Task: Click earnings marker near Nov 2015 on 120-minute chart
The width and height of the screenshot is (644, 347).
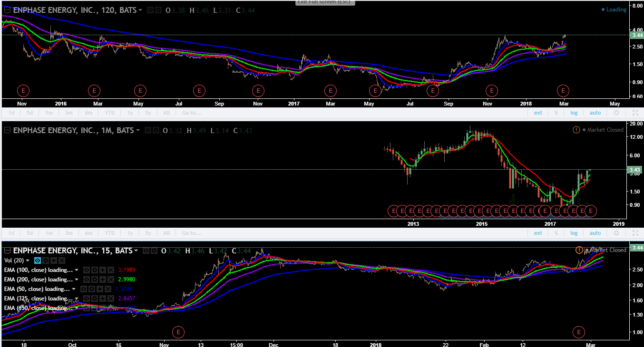Action: [23, 90]
